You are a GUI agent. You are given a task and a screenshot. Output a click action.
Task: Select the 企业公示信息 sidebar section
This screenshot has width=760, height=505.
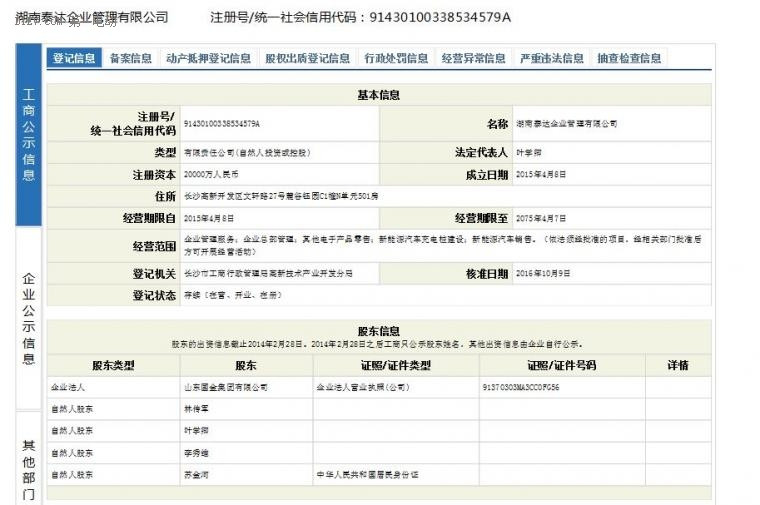click(x=29, y=318)
